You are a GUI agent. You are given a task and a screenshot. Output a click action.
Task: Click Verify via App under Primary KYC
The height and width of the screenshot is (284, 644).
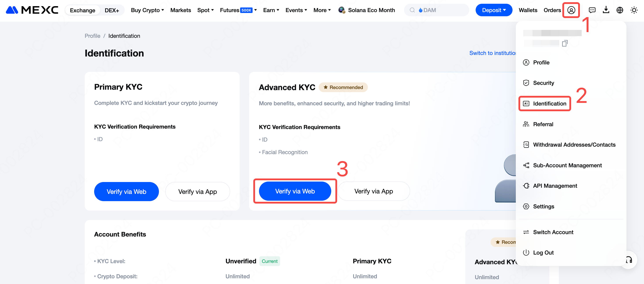(197, 192)
